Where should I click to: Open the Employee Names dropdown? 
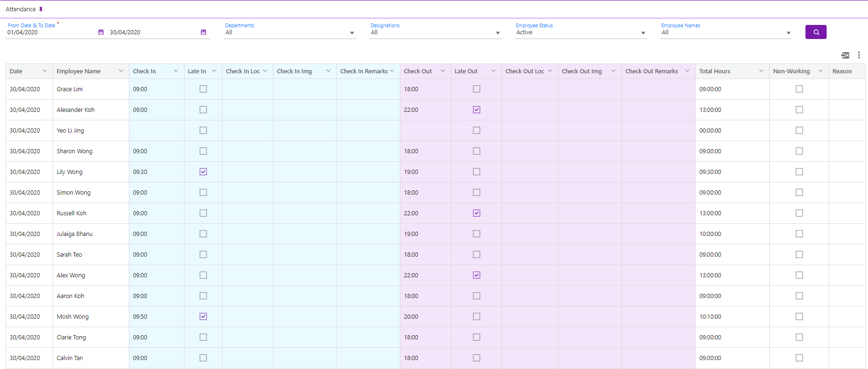coord(788,33)
